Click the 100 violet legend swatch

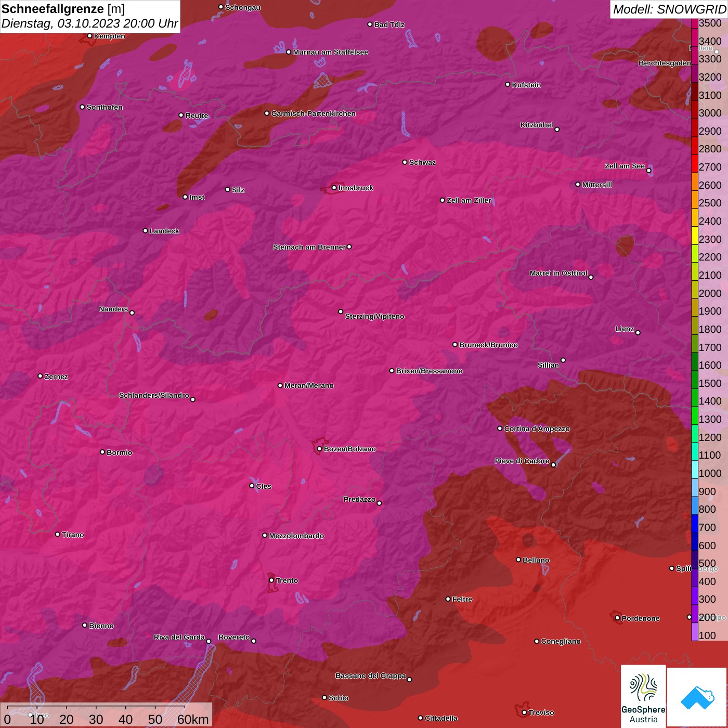tap(695, 632)
